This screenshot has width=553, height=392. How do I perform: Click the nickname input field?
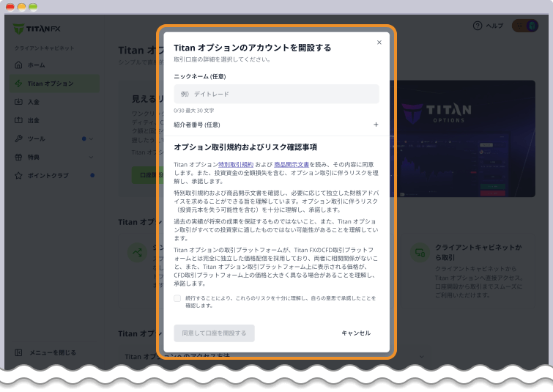[x=277, y=95]
